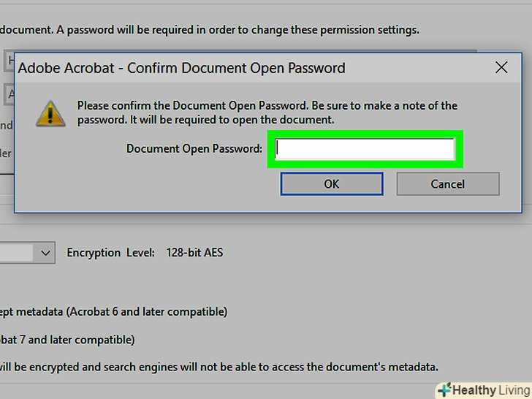Viewport: 532px width, 399px height.
Task: Select the Acrobat 7 and later compatible option
Action: click(67, 339)
